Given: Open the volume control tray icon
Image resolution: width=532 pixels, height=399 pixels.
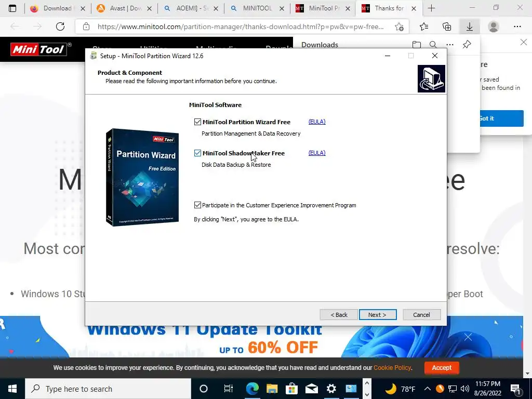Looking at the screenshot, I should click(465, 389).
